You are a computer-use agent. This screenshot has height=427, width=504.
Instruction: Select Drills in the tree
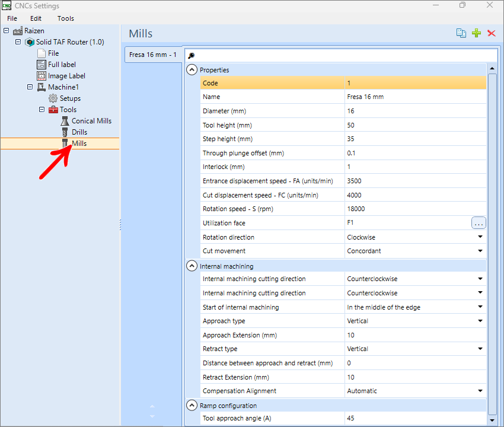coord(79,132)
